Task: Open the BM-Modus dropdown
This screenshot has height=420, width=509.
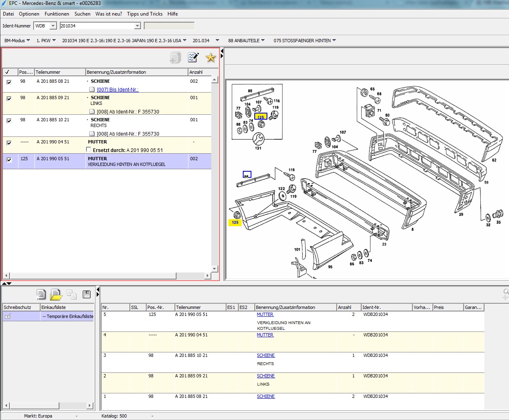Action: (17, 41)
